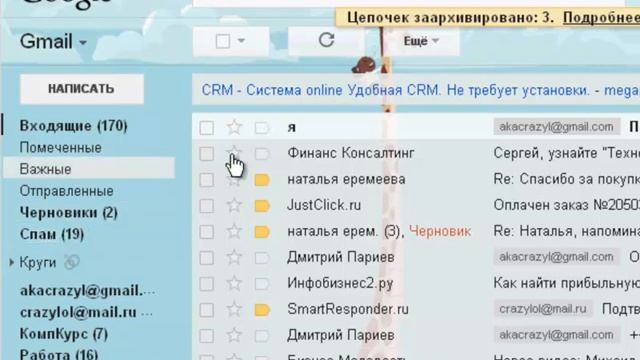Check the наталья ерем. (3) thread
The width and height of the screenshot is (640, 360).
pyautogui.click(x=207, y=232)
